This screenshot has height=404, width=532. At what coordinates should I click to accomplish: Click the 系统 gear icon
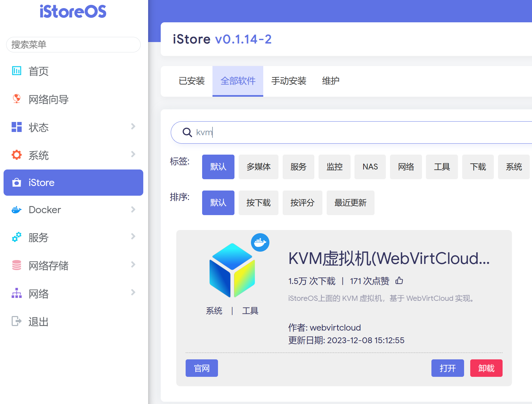coord(16,155)
